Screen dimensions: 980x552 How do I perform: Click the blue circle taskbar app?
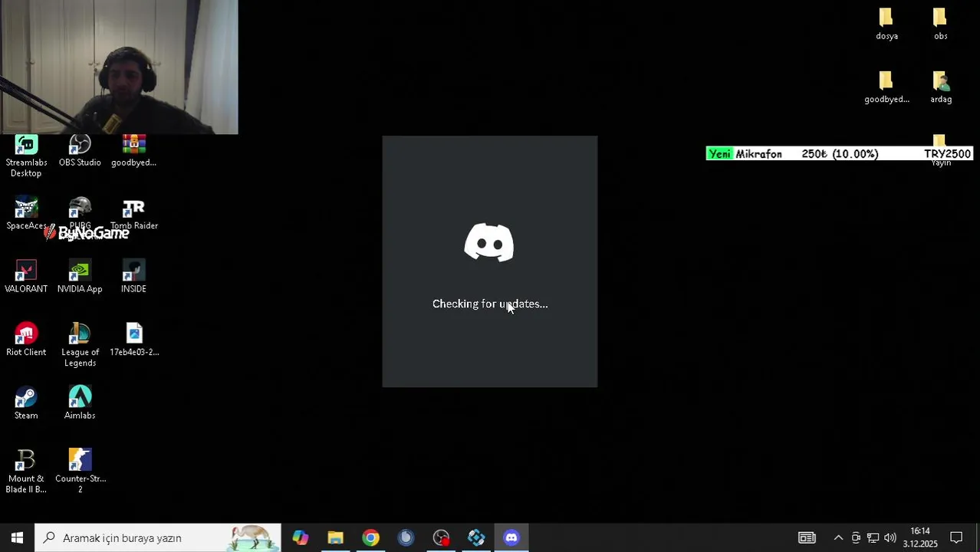pos(406,537)
